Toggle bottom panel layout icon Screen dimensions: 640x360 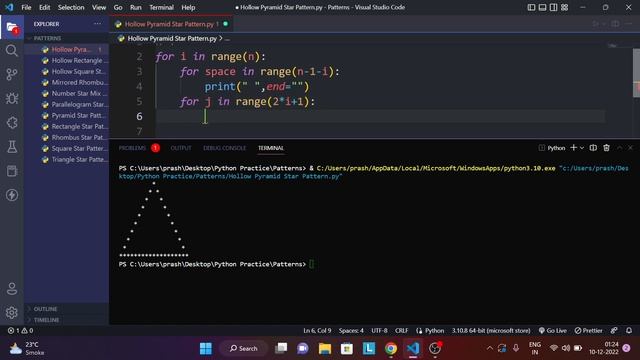[x=542, y=7]
